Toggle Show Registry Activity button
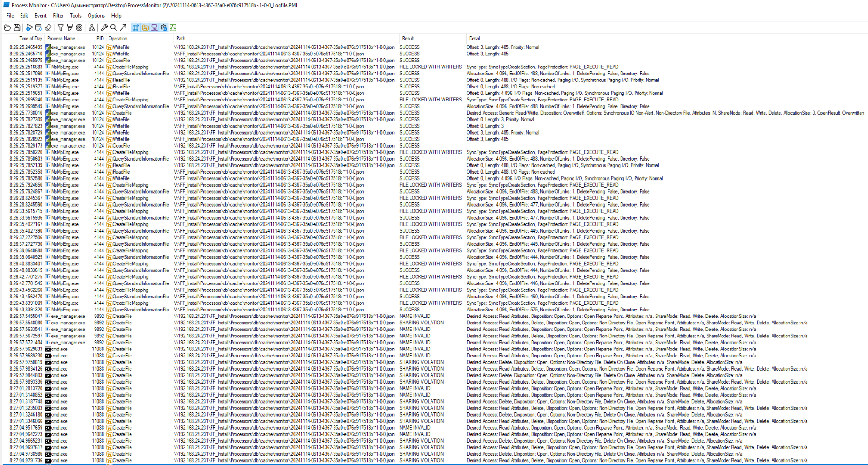868x465 pixels. tap(136, 27)
